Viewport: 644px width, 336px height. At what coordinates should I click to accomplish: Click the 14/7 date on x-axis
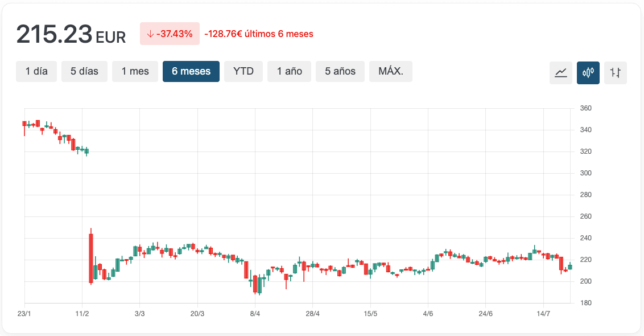click(x=543, y=314)
